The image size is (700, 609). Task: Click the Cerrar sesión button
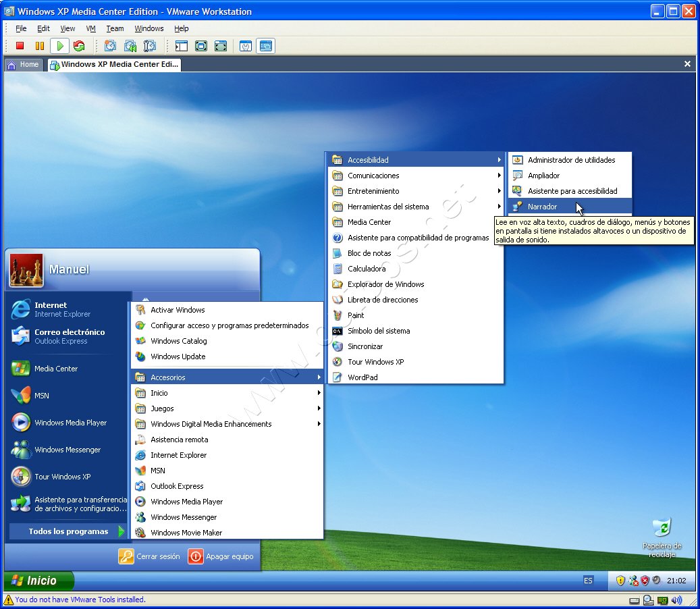coord(150,556)
